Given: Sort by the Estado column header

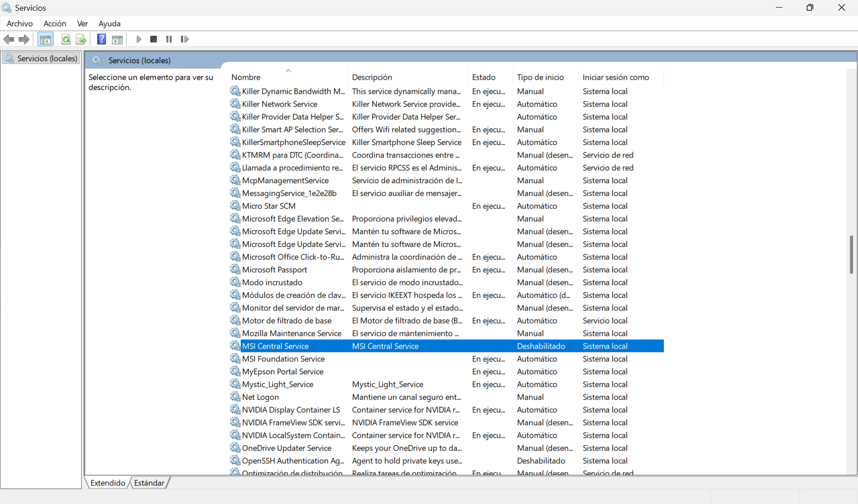Looking at the screenshot, I should tap(484, 77).
